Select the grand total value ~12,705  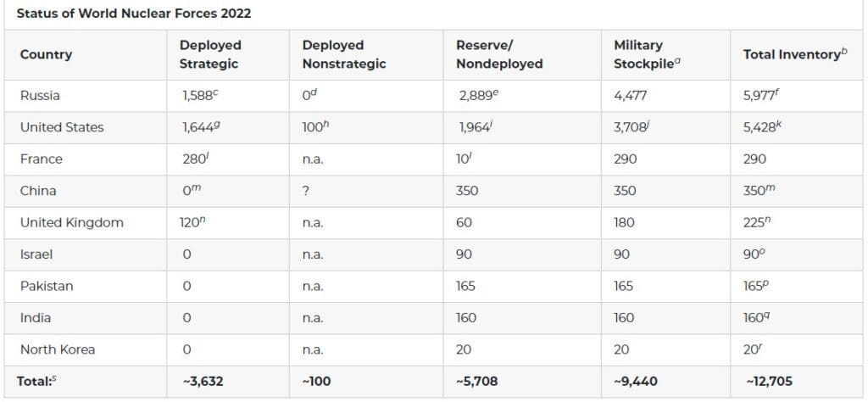point(769,382)
